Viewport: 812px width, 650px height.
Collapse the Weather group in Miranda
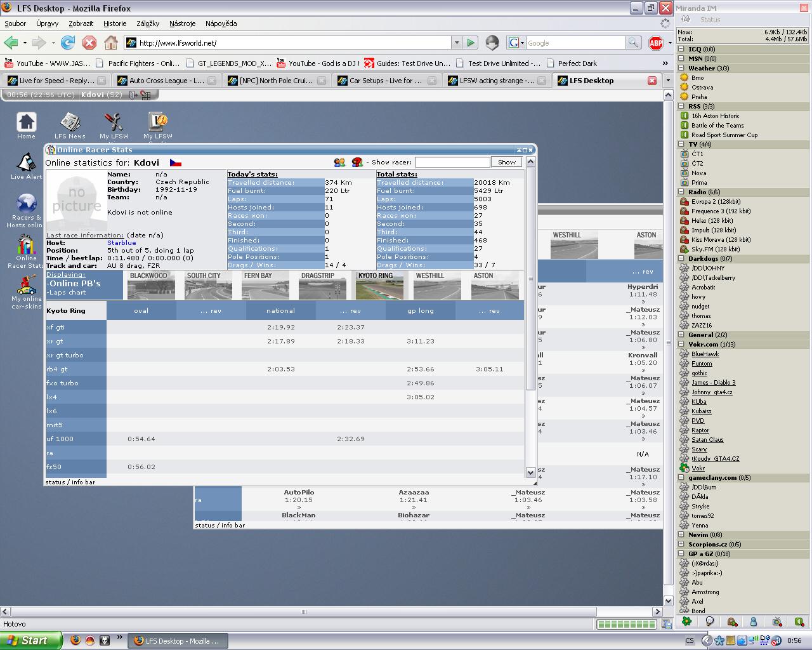click(681, 68)
